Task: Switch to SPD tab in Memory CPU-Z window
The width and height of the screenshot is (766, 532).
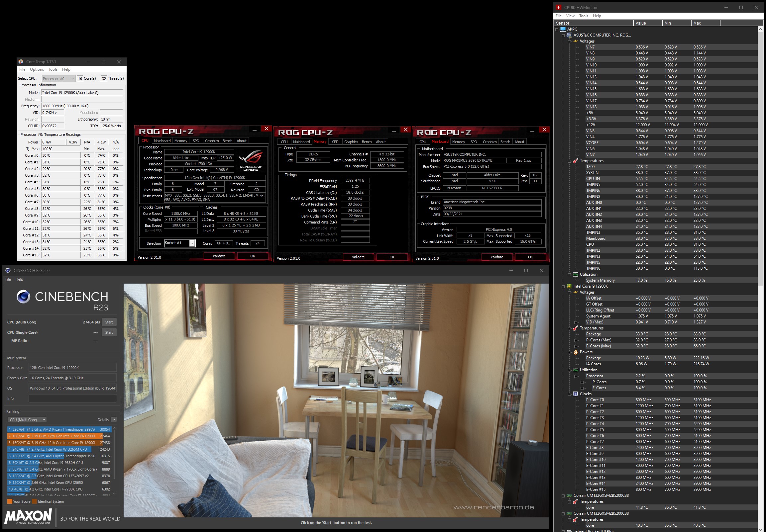Action: pyautogui.click(x=335, y=142)
